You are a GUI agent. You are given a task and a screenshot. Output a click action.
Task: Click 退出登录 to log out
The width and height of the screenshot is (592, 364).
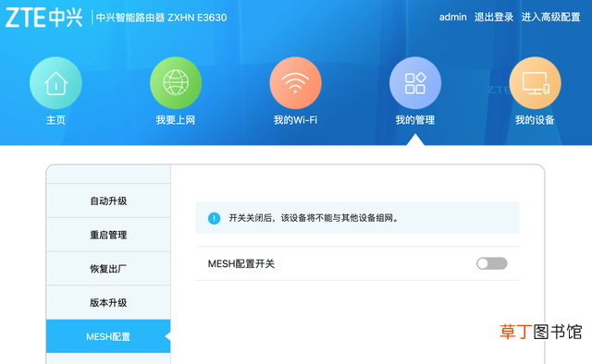tap(494, 17)
